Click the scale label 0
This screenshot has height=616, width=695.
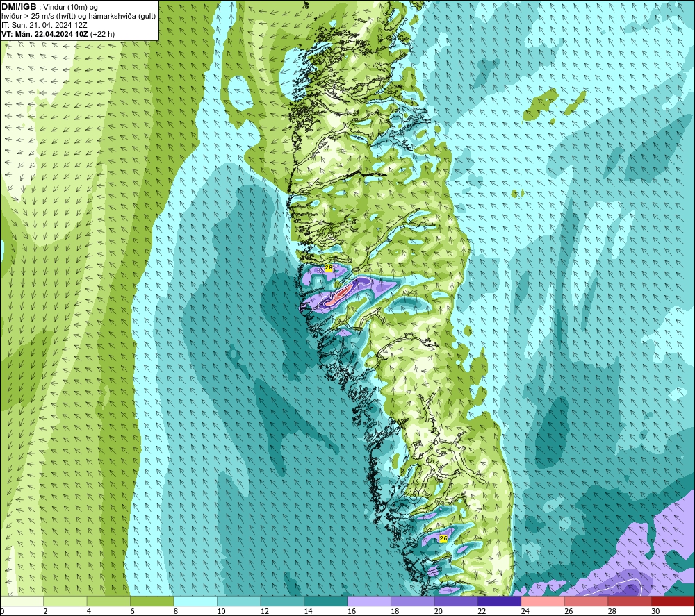click(3, 611)
